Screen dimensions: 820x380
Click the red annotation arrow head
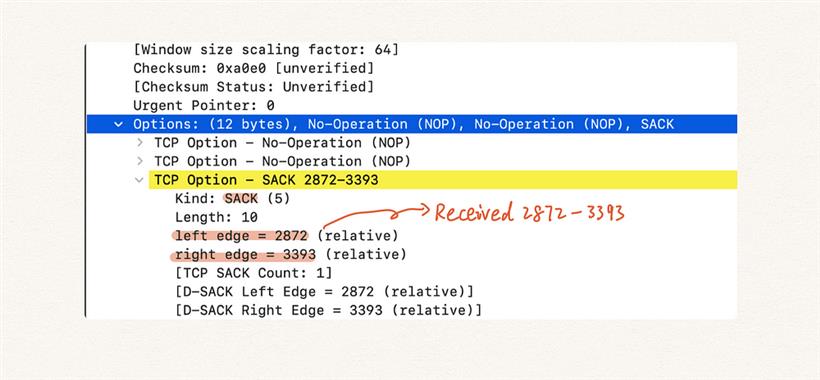pos(423,210)
